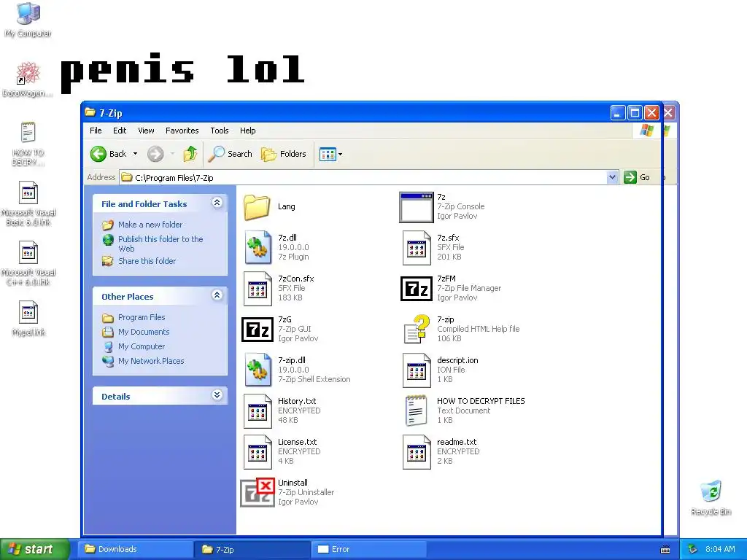Image resolution: width=747 pixels, height=560 pixels.
Task: Click the Start button
Action: click(x=34, y=549)
